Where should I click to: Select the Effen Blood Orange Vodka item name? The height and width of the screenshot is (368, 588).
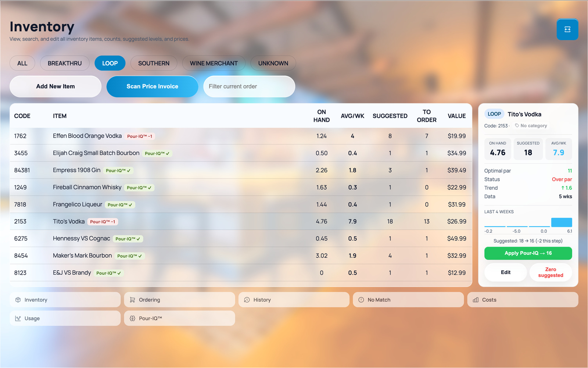pyautogui.click(x=87, y=136)
